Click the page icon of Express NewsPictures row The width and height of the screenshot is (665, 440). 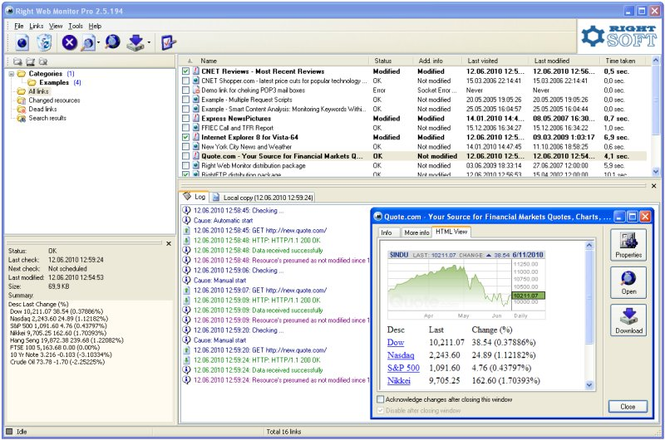pyautogui.click(x=196, y=118)
